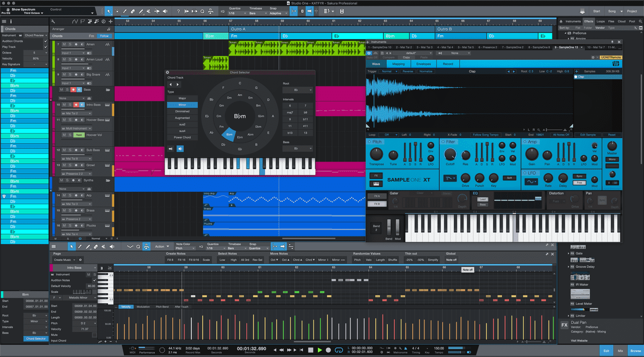The width and height of the screenshot is (644, 357).
Task: Click the Clip sample in SampleOne list
Action: 598,77
